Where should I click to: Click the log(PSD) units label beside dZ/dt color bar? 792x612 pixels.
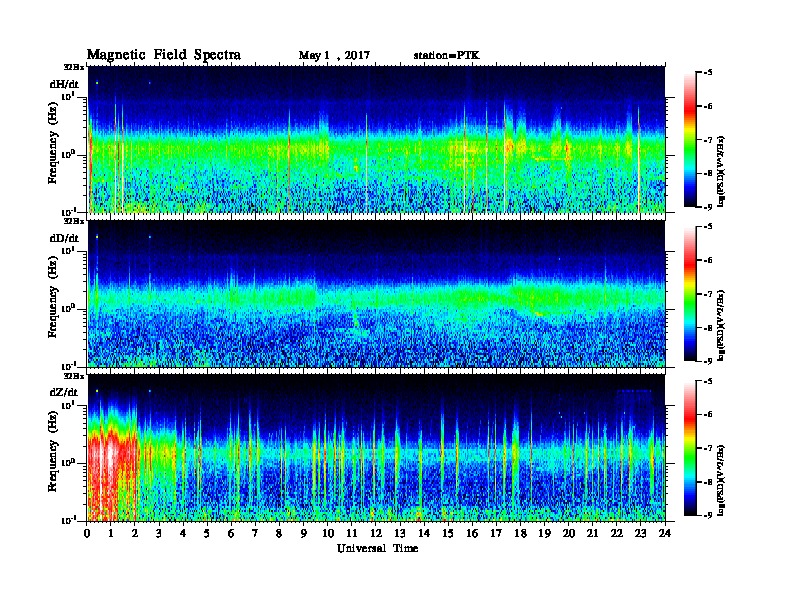(x=722, y=480)
